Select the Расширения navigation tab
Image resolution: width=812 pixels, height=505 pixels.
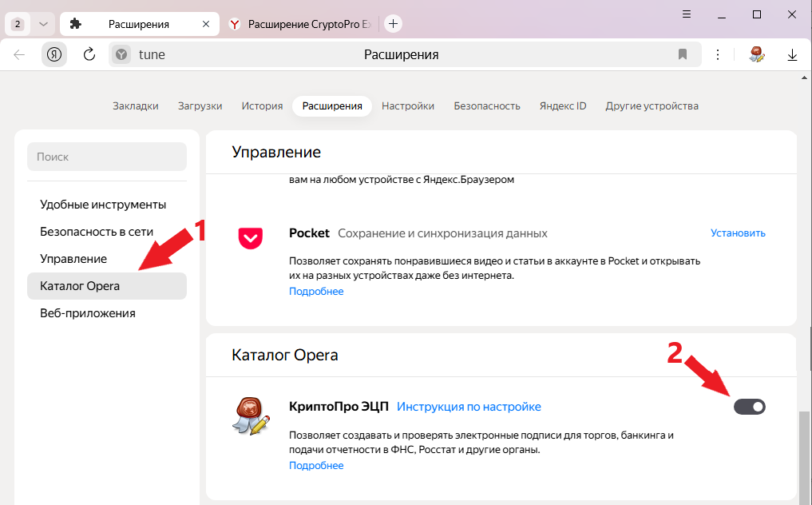coord(332,106)
